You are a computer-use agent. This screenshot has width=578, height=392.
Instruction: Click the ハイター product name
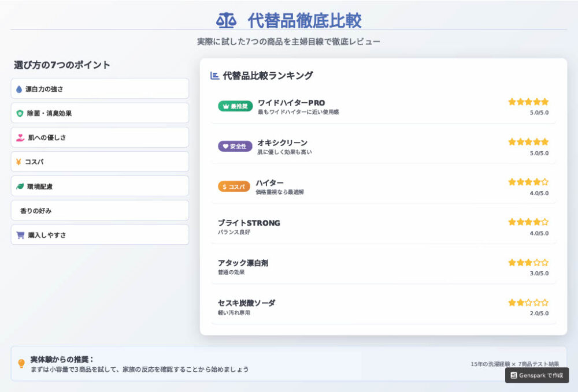(270, 183)
